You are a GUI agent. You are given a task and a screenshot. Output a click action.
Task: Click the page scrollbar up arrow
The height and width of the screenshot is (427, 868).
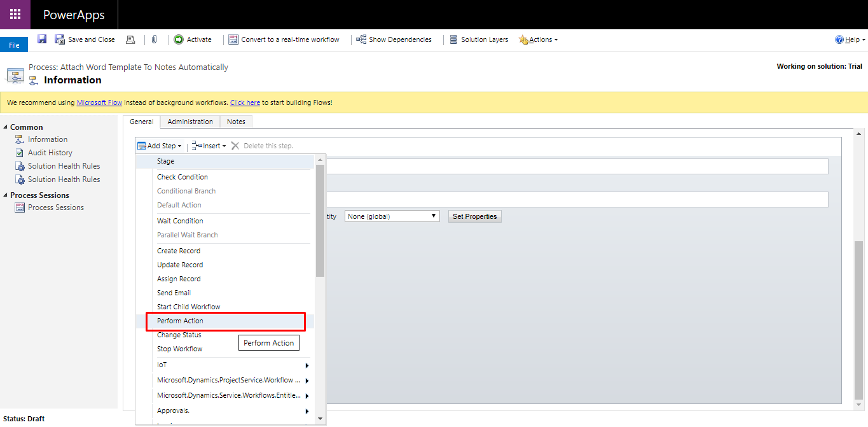(858, 134)
